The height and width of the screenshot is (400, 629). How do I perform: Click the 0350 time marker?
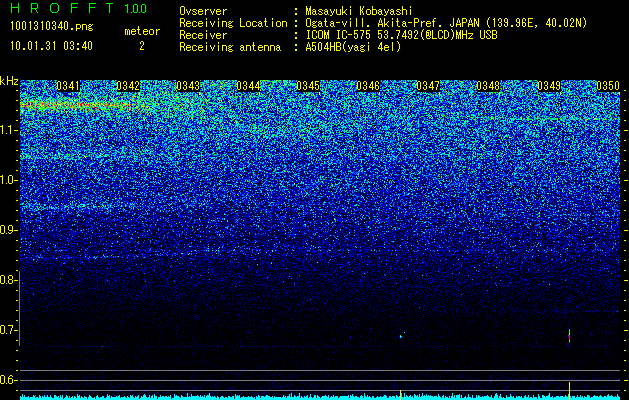[x=608, y=86]
